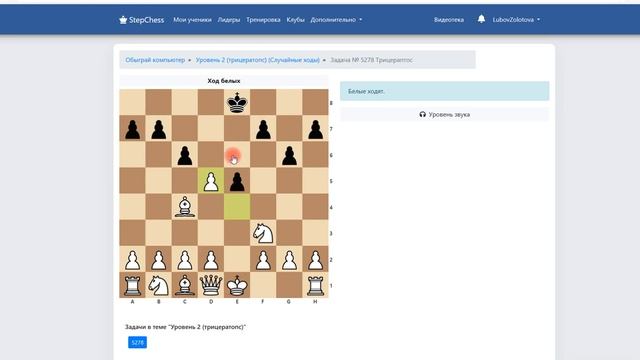Follow the "Обыграй компьютер" breadcrumb
The height and width of the screenshot is (360, 640).
155,60
